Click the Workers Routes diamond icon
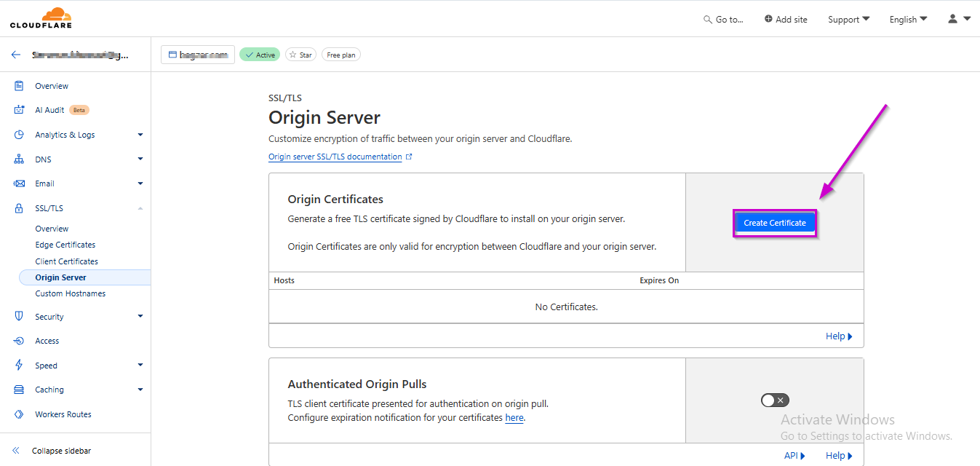The image size is (980, 466). point(20,414)
